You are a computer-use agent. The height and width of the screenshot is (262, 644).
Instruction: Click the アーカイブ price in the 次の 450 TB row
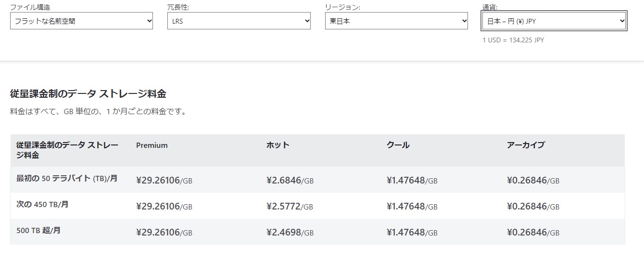(x=533, y=207)
